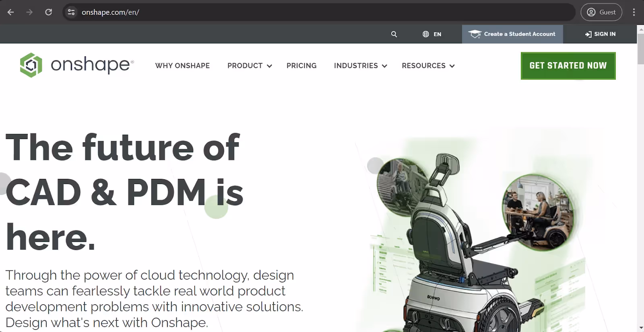644x332 pixels.
Task: Open Chrome three-dot menu
Action: [634, 12]
